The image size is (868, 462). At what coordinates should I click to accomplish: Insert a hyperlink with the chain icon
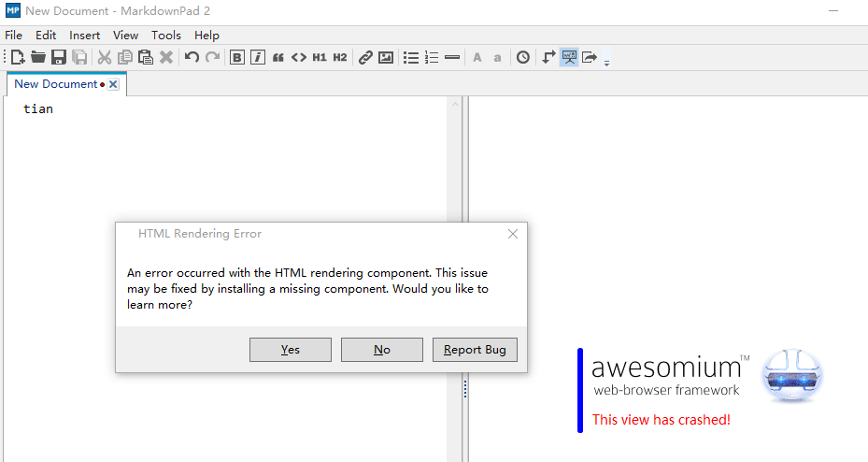pyautogui.click(x=364, y=57)
